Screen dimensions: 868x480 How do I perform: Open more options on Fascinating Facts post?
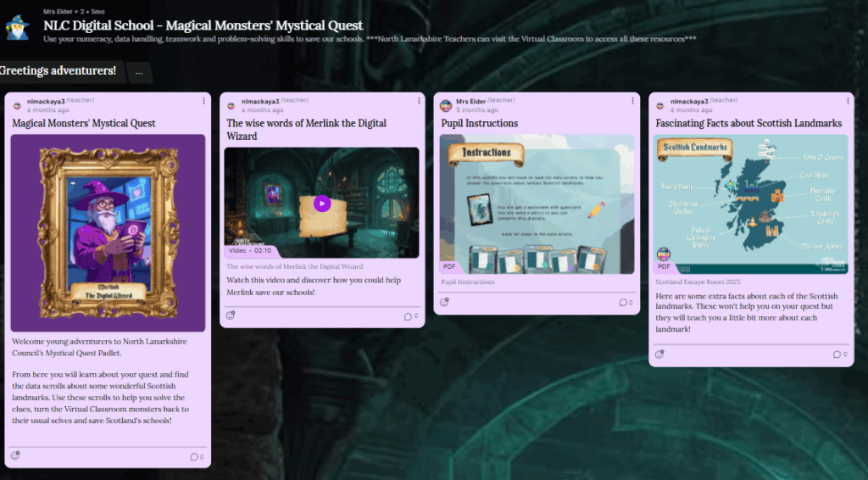pos(848,101)
